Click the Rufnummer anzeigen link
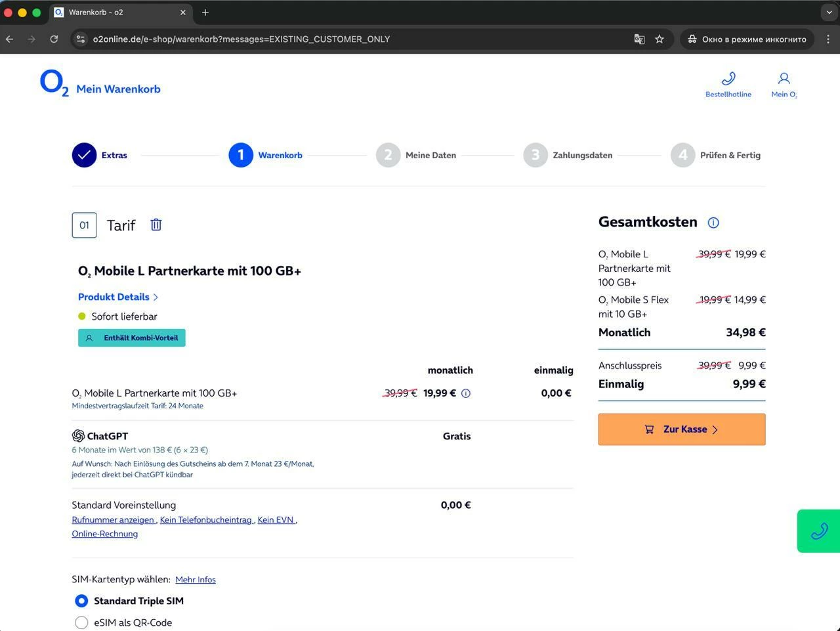Screen dimensions: 840x631 pos(113,520)
